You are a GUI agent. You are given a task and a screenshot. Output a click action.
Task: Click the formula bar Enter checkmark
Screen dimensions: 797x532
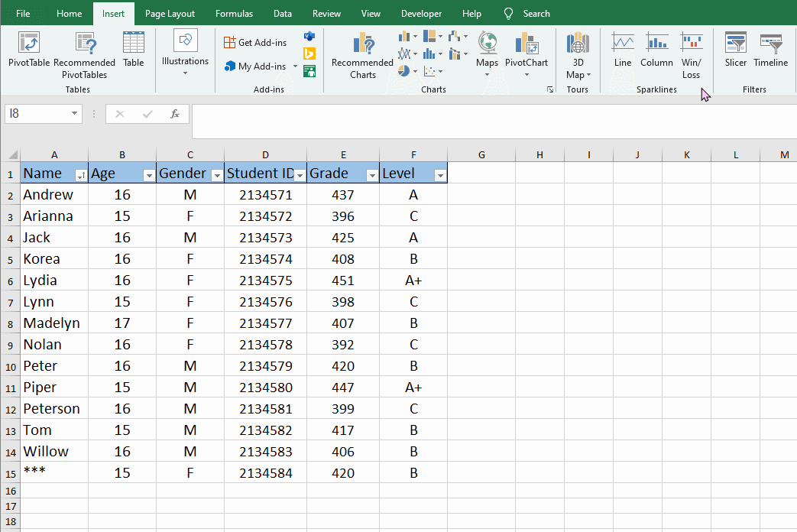point(148,114)
